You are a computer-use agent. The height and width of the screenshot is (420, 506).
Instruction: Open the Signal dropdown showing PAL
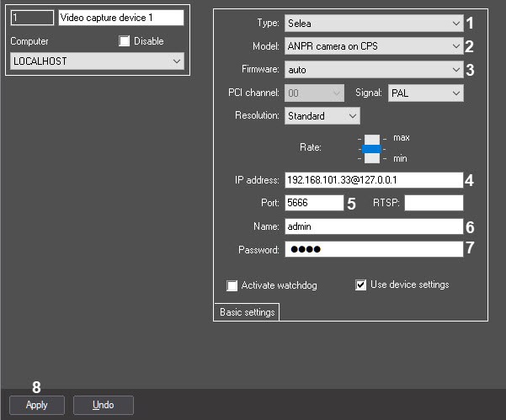click(x=425, y=93)
